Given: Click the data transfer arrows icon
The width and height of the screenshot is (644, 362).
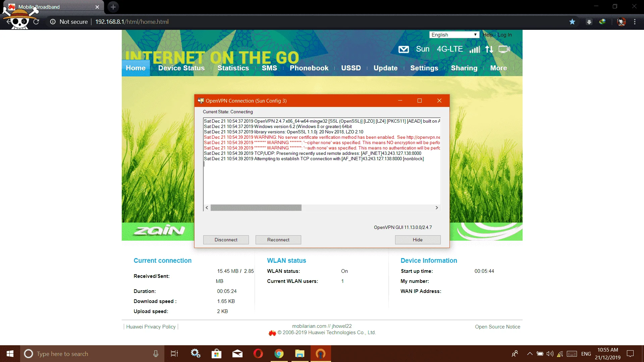Looking at the screenshot, I should 489,50.
